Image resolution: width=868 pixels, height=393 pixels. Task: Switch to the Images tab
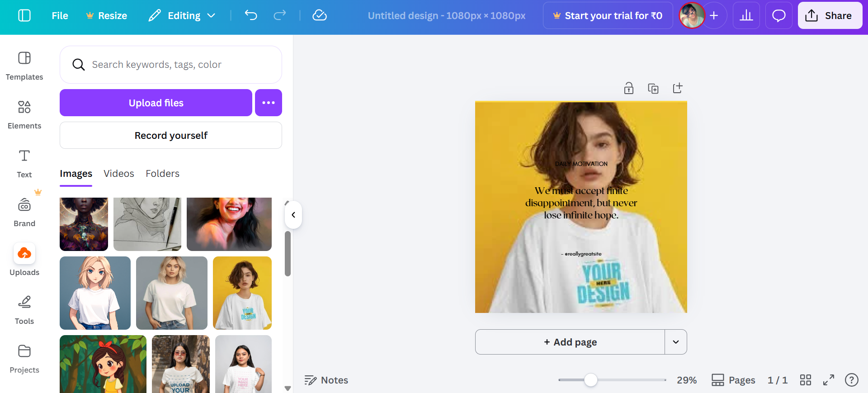pyautogui.click(x=76, y=174)
